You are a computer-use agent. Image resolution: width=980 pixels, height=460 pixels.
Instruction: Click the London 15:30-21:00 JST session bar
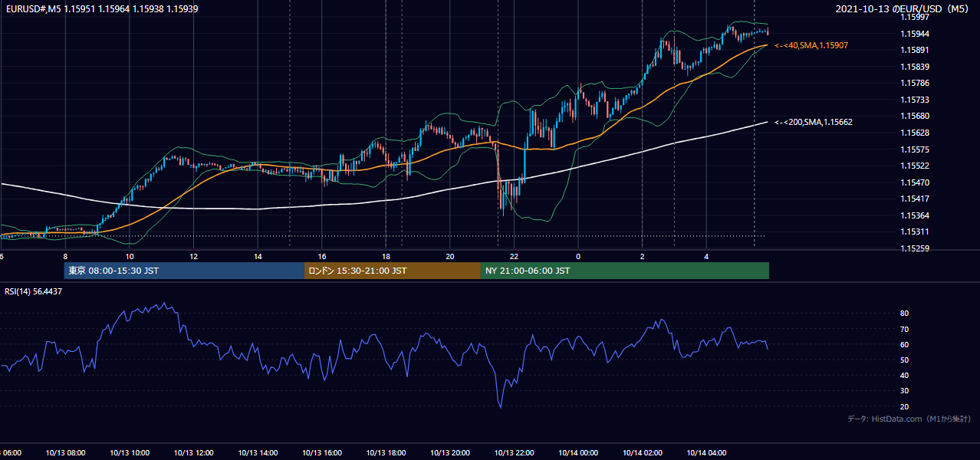(393, 271)
